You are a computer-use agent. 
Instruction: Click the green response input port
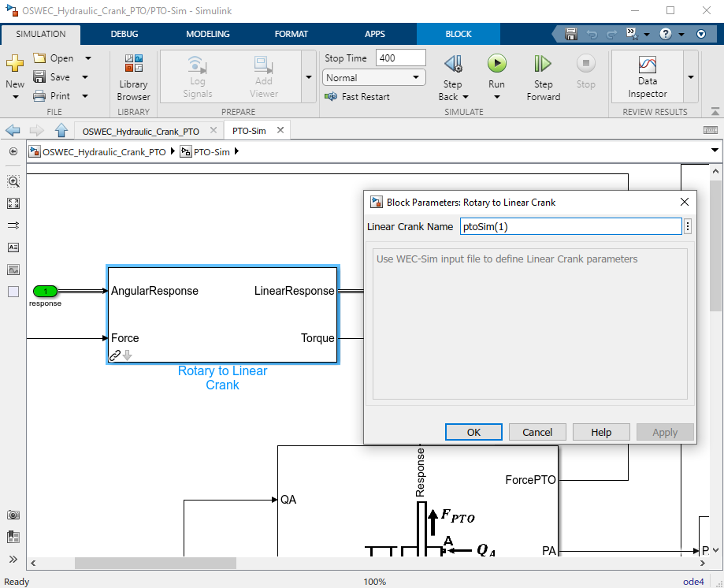point(45,291)
